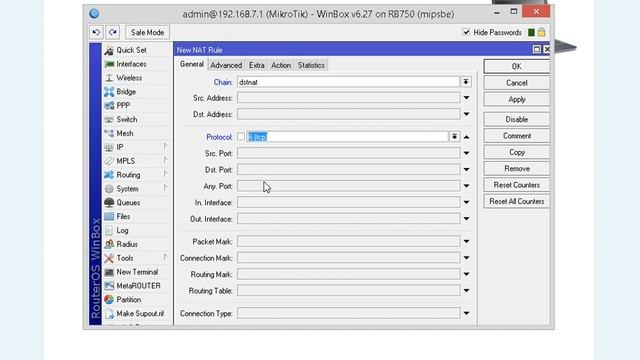This screenshot has width=640, height=360.
Task: Click the Comment button
Action: (x=517, y=136)
